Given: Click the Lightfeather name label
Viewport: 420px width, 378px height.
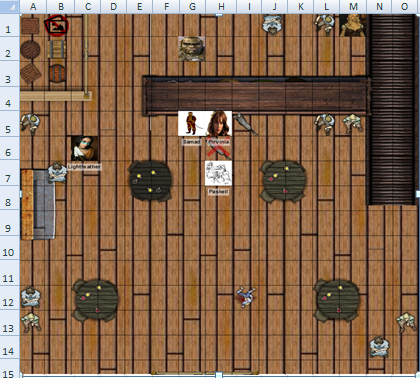Looking at the screenshot, I should click(84, 166).
